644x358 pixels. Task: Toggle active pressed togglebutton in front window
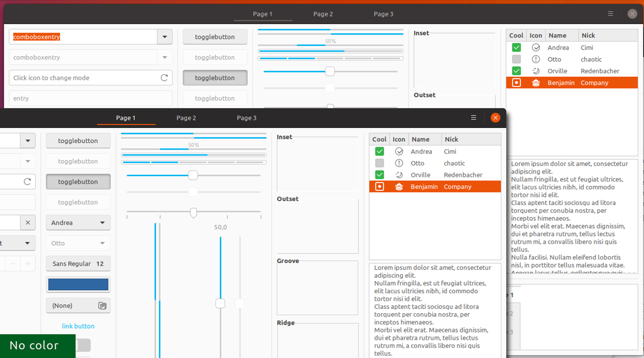tap(78, 181)
